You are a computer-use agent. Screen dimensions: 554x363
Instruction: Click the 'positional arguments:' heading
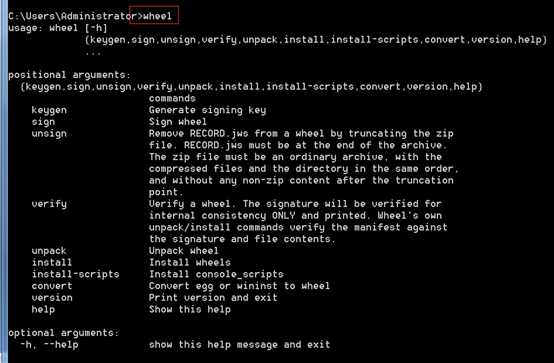pyautogui.click(x=70, y=75)
